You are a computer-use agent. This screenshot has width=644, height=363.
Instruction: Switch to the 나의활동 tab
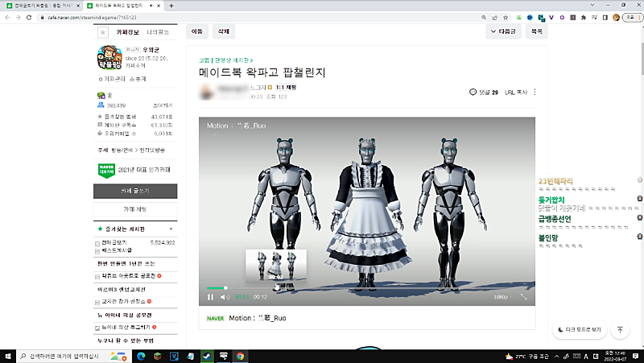click(x=158, y=32)
